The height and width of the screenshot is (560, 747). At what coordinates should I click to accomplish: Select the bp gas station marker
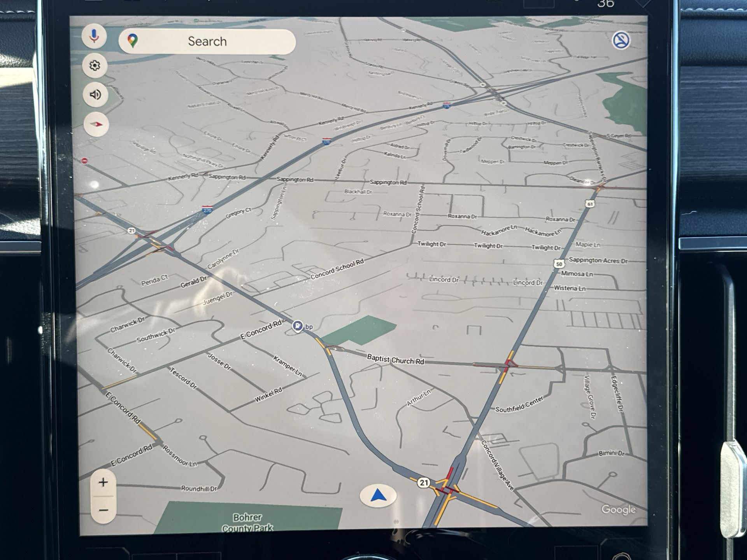pyautogui.click(x=298, y=326)
